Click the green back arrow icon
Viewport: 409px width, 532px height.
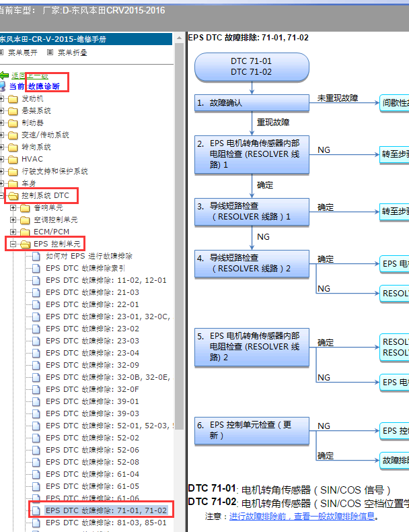(x=4, y=75)
